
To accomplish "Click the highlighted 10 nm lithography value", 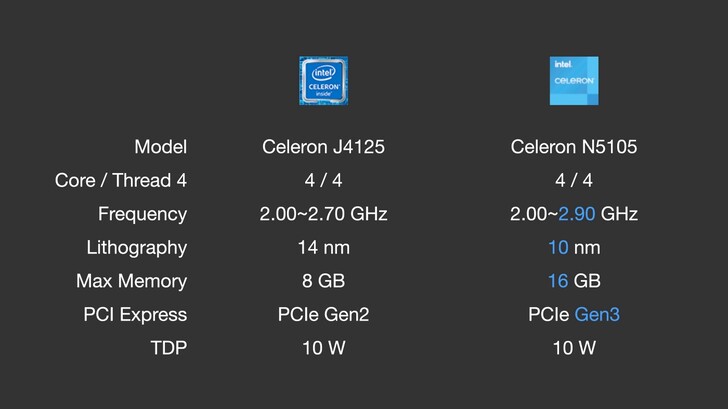I will tap(574, 247).
